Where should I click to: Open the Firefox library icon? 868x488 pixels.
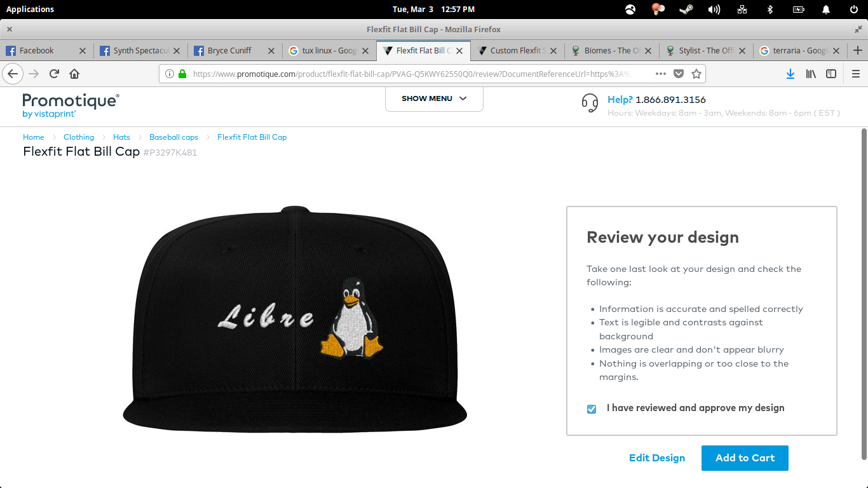click(811, 74)
